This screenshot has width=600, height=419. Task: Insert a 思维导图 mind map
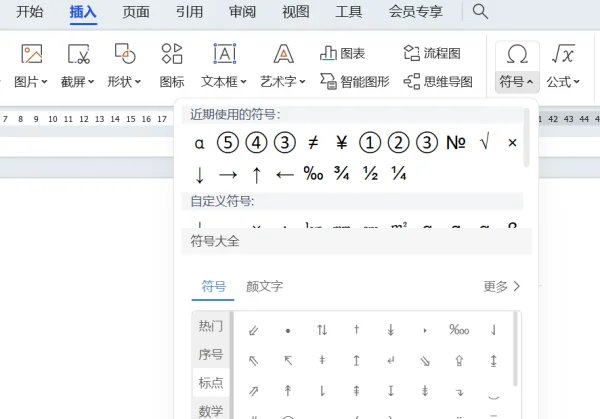pyautogui.click(x=438, y=82)
